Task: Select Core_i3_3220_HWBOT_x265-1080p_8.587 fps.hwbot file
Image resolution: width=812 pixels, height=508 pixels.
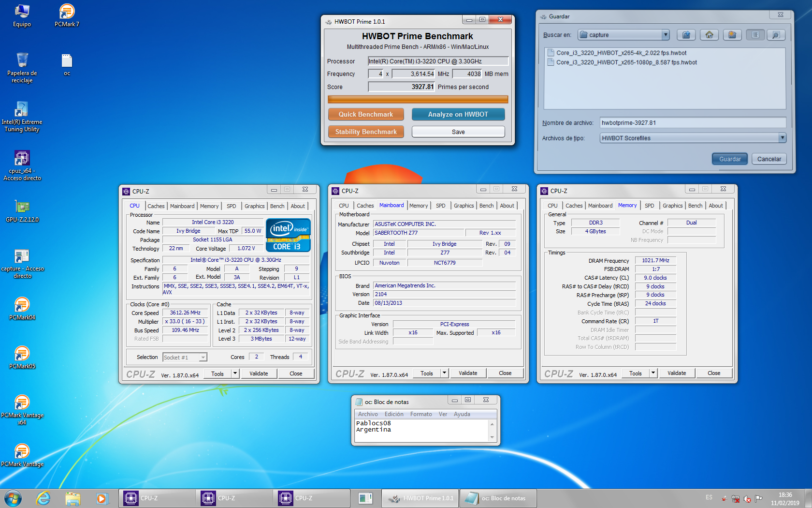Action: point(622,62)
